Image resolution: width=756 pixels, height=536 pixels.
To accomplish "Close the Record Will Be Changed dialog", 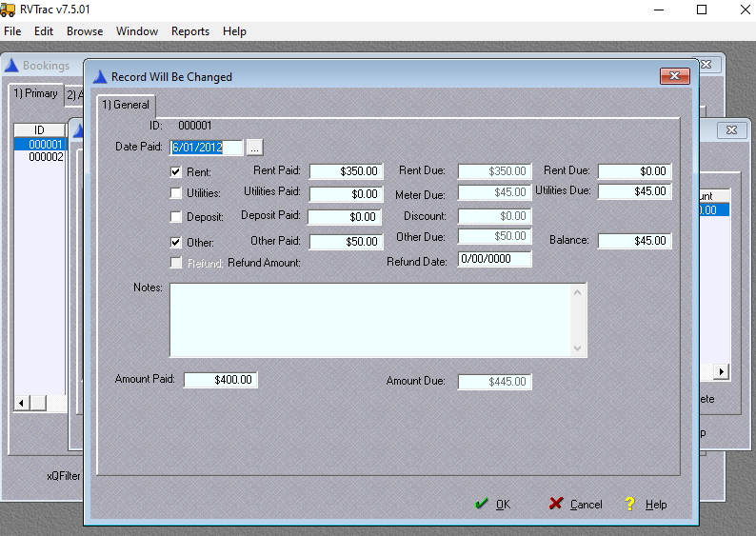I will pyautogui.click(x=674, y=77).
